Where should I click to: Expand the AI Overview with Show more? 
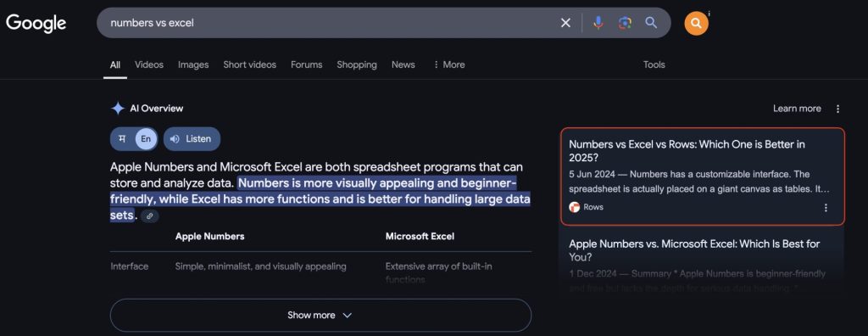pyautogui.click(x=320, y=316)
